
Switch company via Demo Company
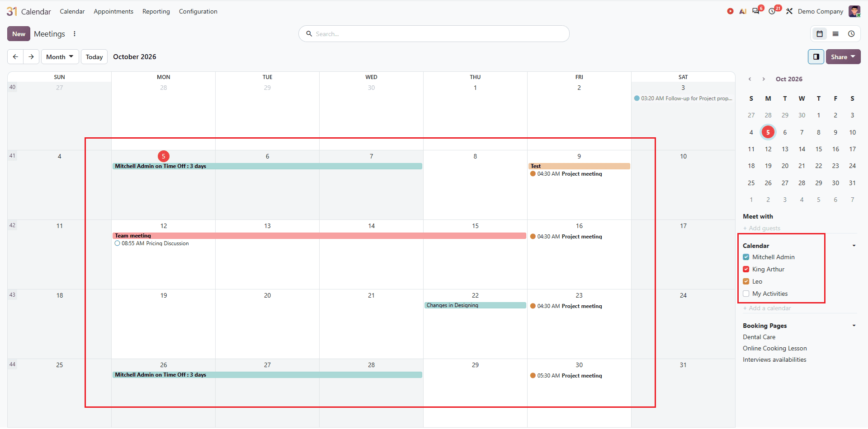821,11
